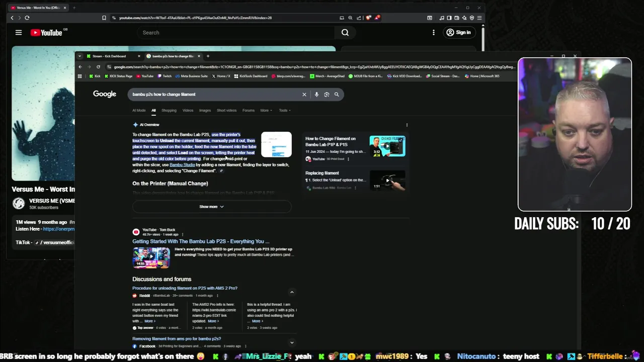Open the Tools dropdown in Google search
Image resolution: width=644 pixels, height=362 pixels.
pyautogui.click(x=285, y=111)
